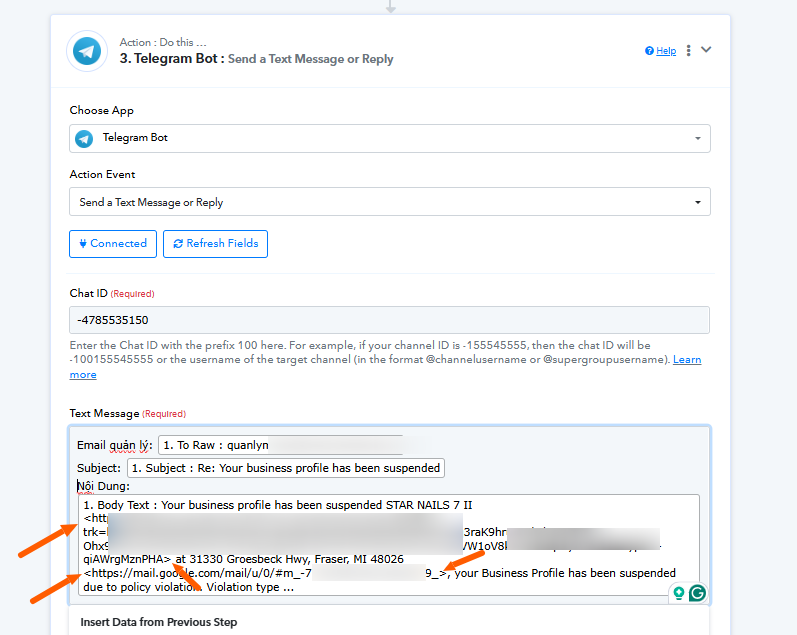The height and width of the screenshot is (635, 797).
Task: Select the '1. To Raw' mapped data tag
Action: point(216,445)
